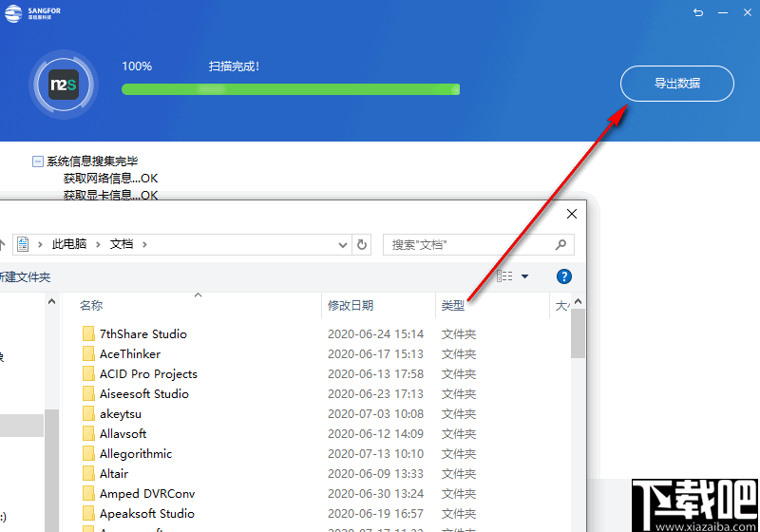Click the n2s scanner logo icon
The image size is (760, 532).
pos(64,85)
